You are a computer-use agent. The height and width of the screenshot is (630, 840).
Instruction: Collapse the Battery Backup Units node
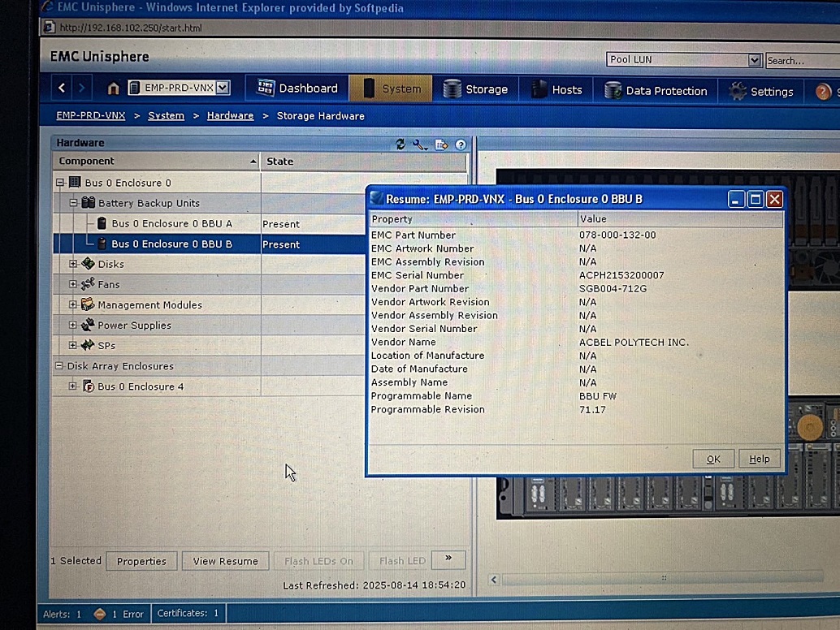click(x=73, y=203)
